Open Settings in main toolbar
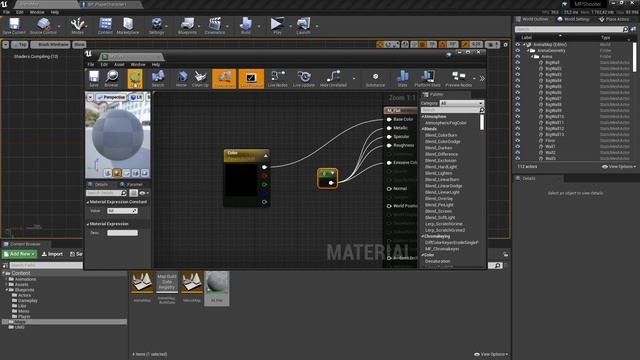 [156, 26]
